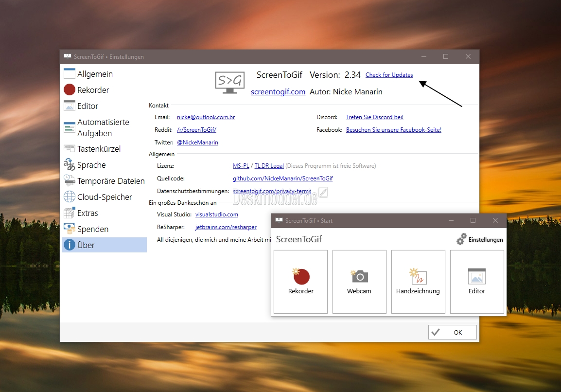Click the Allgemein window icon in sidebar
The width and height of the screenshot is (561, 392).
pyautogui.click(x=70, y=73)
